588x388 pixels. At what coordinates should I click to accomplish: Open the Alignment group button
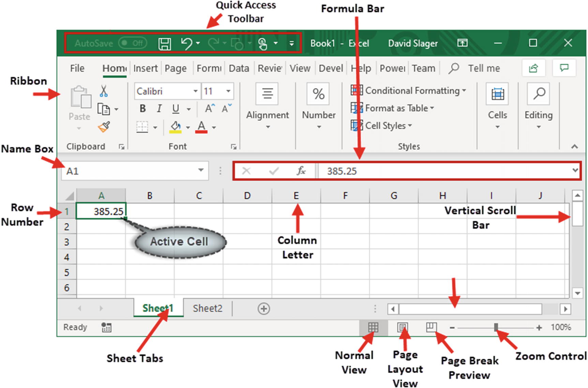pyautogui.click(x=268, y=106)
